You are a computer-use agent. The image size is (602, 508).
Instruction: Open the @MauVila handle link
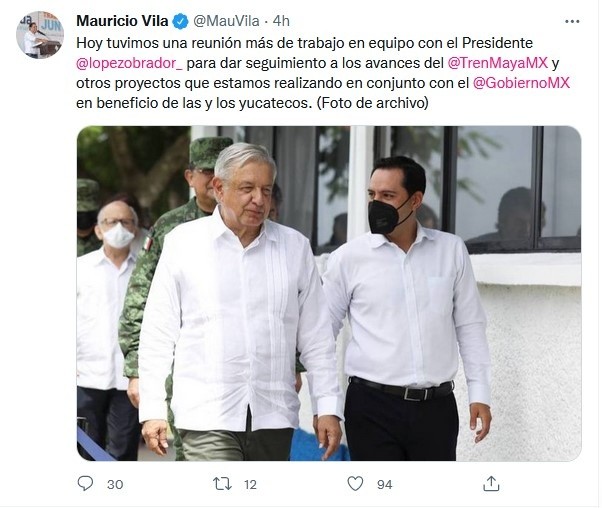226,21
